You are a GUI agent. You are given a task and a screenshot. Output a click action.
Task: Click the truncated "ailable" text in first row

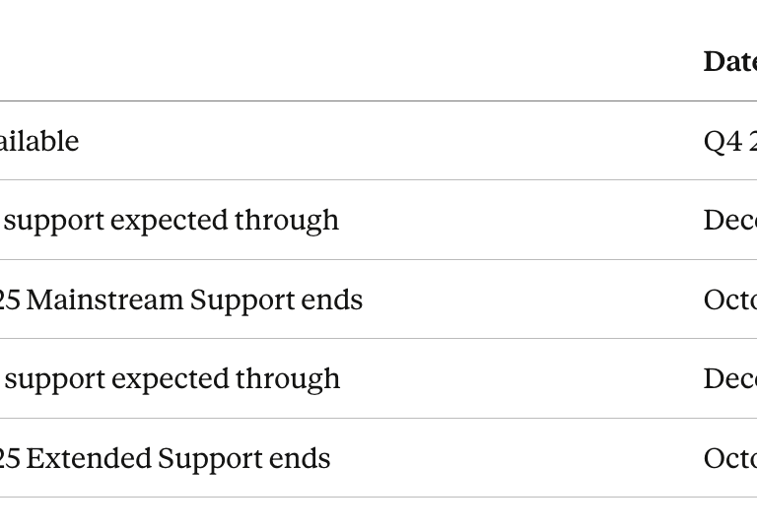(39, 141)
